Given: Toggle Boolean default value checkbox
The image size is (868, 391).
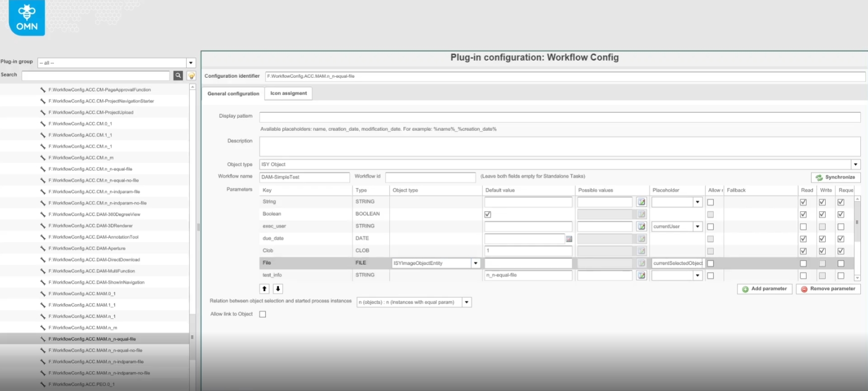Looking at the screenshot, I should [487, 214].
